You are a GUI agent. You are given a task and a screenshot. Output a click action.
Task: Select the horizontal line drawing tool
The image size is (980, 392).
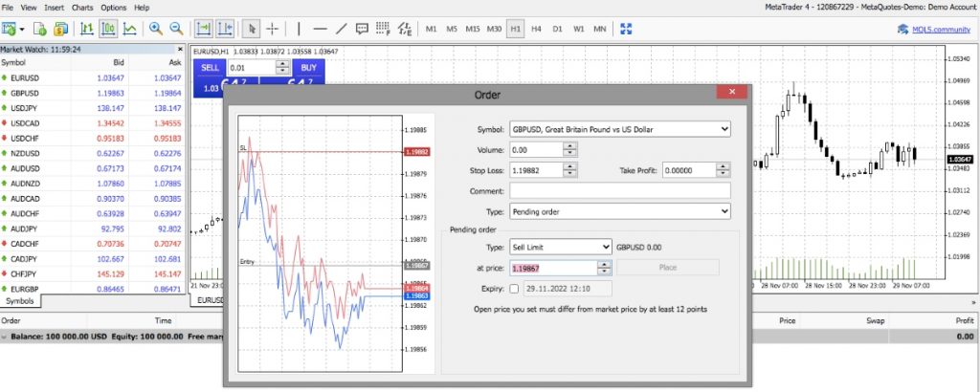coord(320,29)
